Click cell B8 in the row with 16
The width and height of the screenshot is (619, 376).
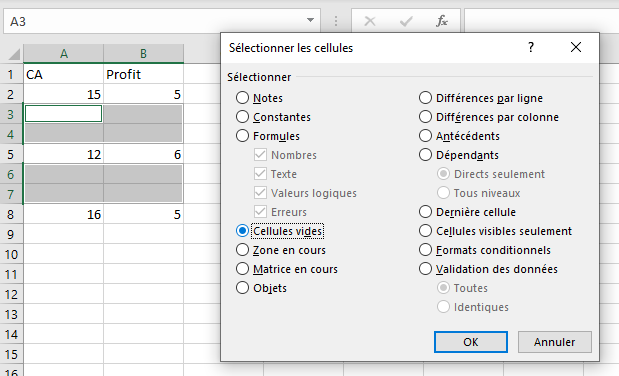[x=143, y=214]
